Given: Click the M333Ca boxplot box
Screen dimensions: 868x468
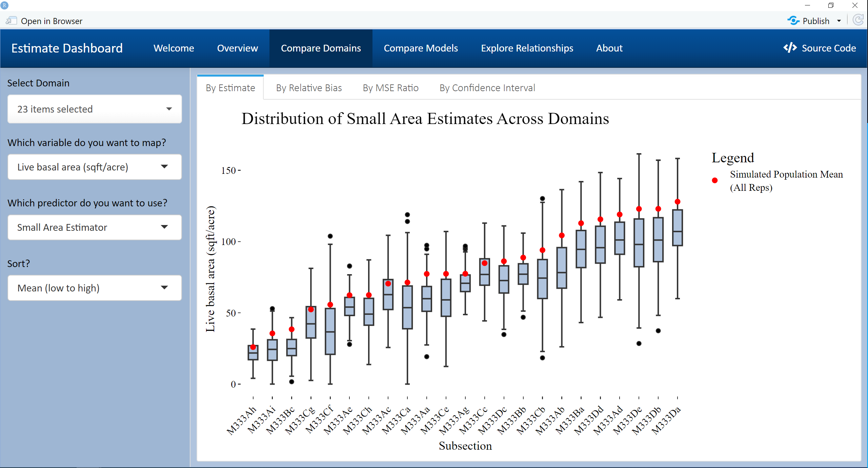Looking at the screenshot, I should tap(407, 307).
